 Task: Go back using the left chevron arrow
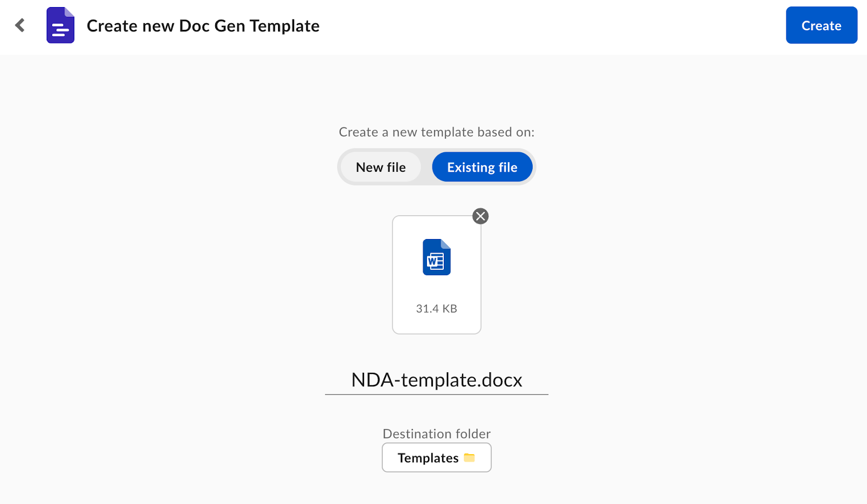coord(20,25)
